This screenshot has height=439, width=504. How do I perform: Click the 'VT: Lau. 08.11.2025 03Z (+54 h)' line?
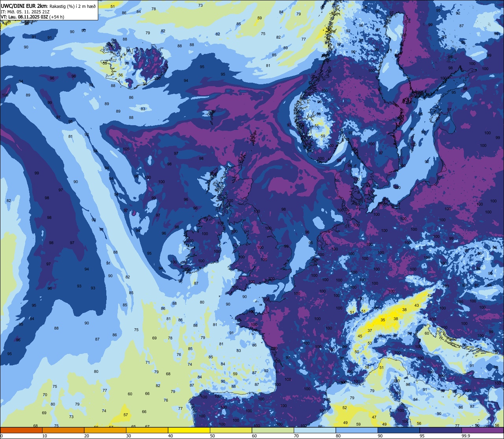pyautogui.click(x=32, y=17)
